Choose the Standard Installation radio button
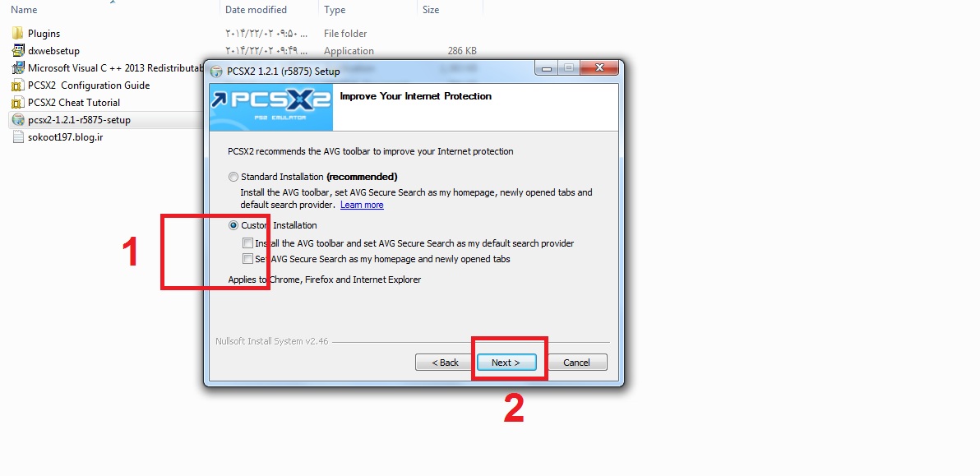The width and height of the screenshot is (980, 476). [x=233, y=177]
